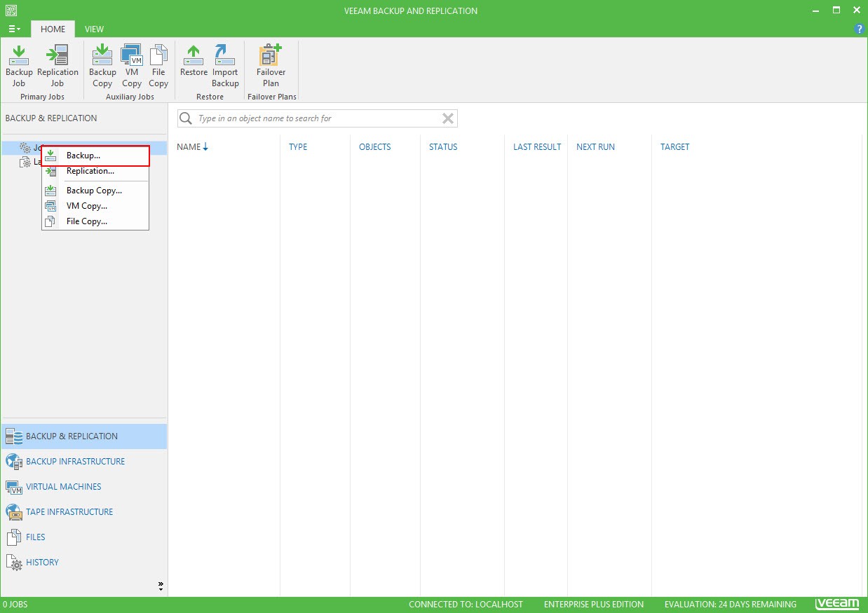The height and width of the screenshot is (613, 868).
Task: Choose File Copy... from the context menu
Action: point(95,221)
